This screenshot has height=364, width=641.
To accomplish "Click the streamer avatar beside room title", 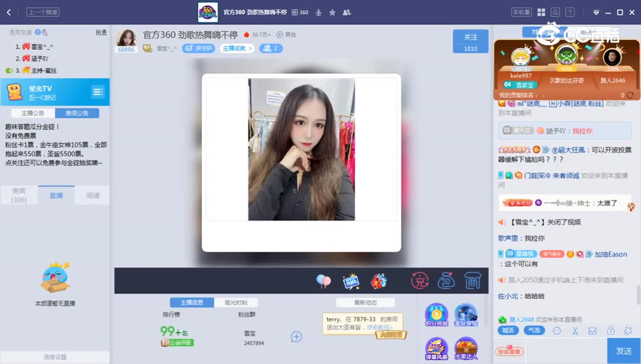I will pos(126,38).
